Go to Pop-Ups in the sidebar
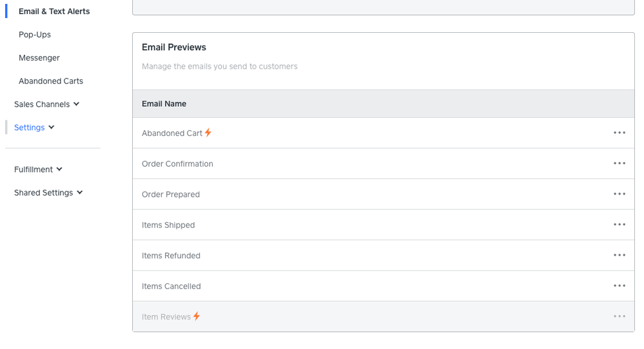 (x=35, y=35)
